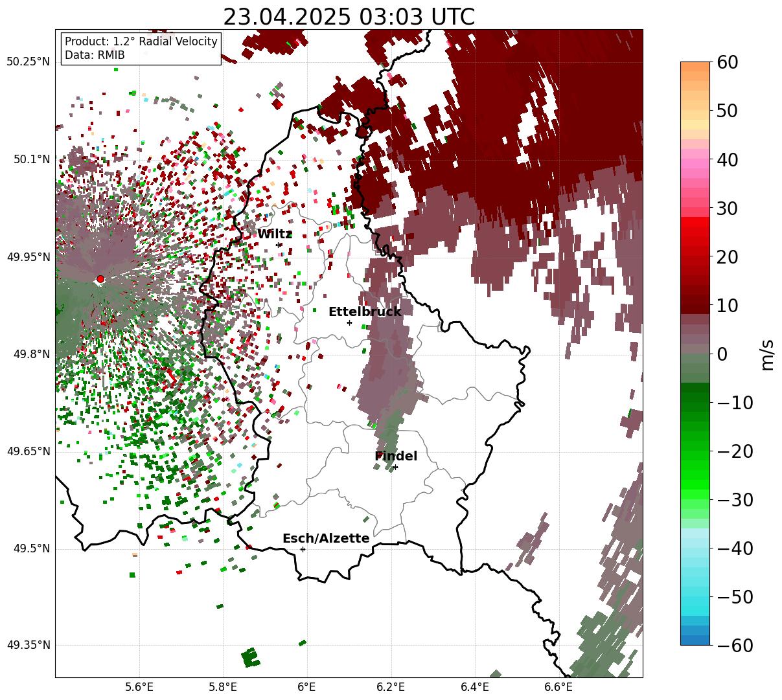This screenshot has width=782, height=700.
Task: Click the 20 tick label on colorbar
Action: coord(728,257)
